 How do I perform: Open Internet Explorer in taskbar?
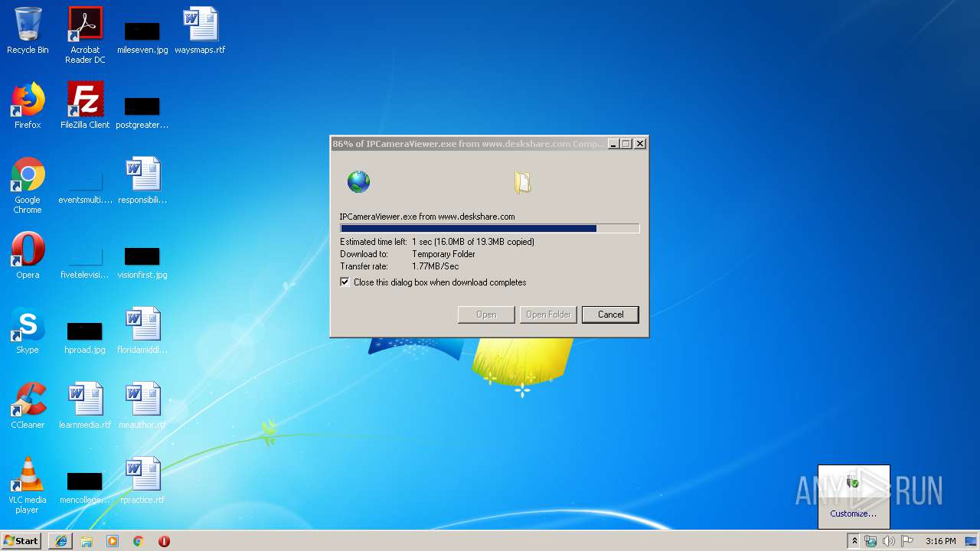click(61, 541)
